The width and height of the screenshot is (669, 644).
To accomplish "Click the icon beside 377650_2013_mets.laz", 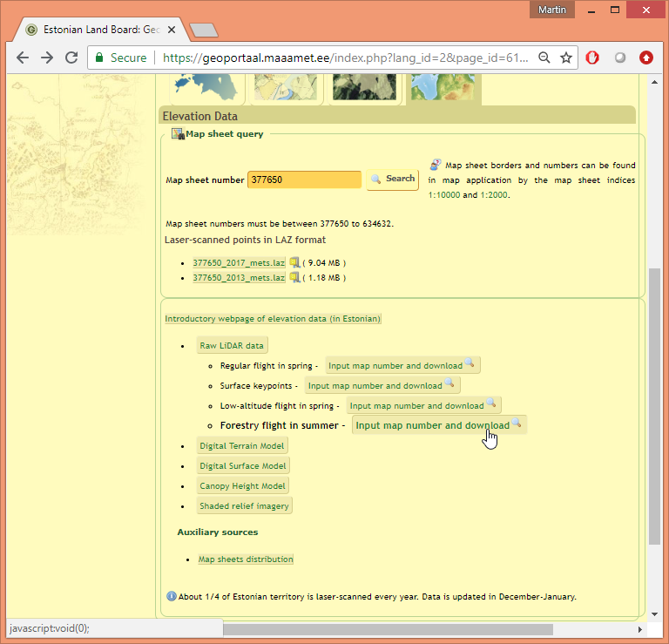I will click(294, 278).
